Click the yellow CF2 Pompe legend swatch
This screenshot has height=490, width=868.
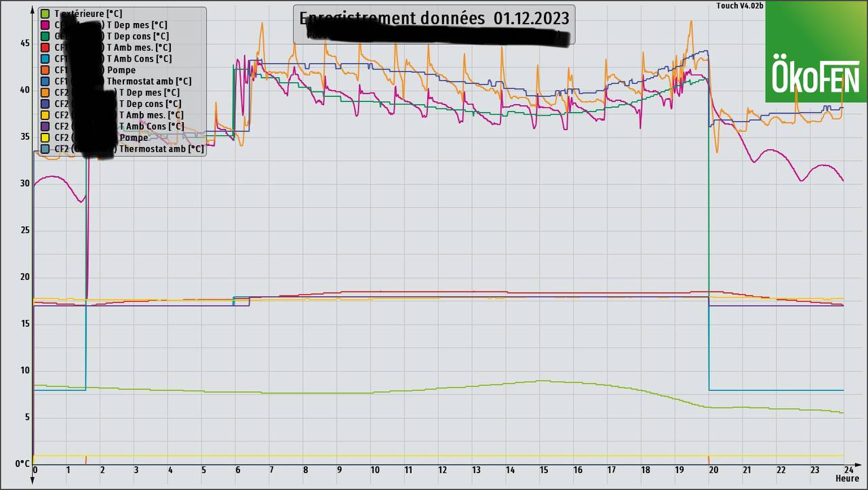pyautogui.click(x=45, y=138)
